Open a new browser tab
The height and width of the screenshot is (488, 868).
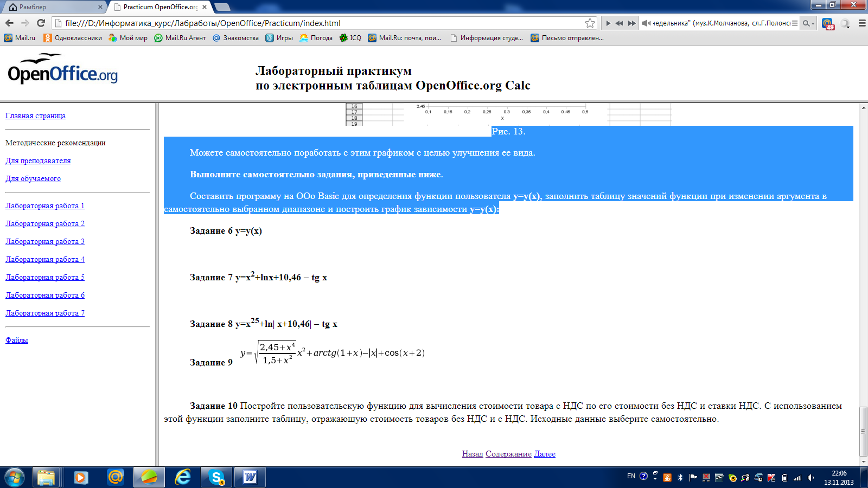pos(222,7)
